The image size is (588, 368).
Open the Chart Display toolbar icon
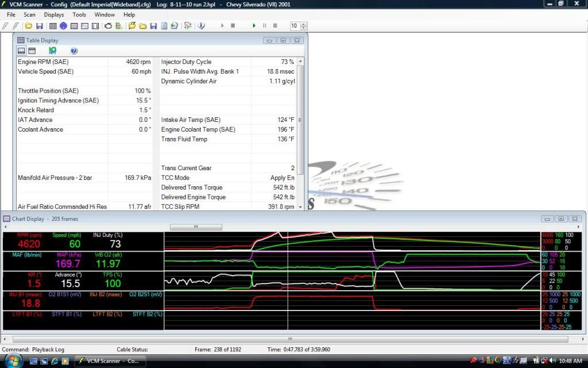point(74,26)
